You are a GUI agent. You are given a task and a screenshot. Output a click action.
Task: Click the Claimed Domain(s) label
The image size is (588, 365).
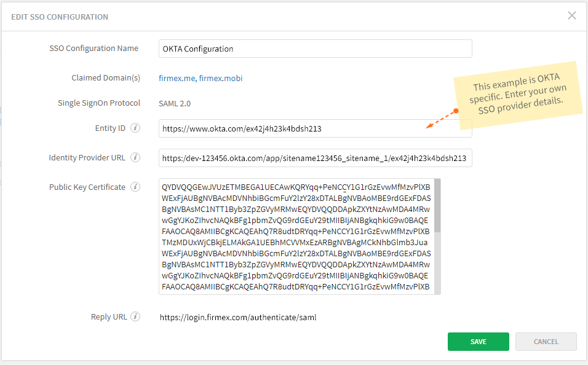pyautogui.click(x=106, y=78)
